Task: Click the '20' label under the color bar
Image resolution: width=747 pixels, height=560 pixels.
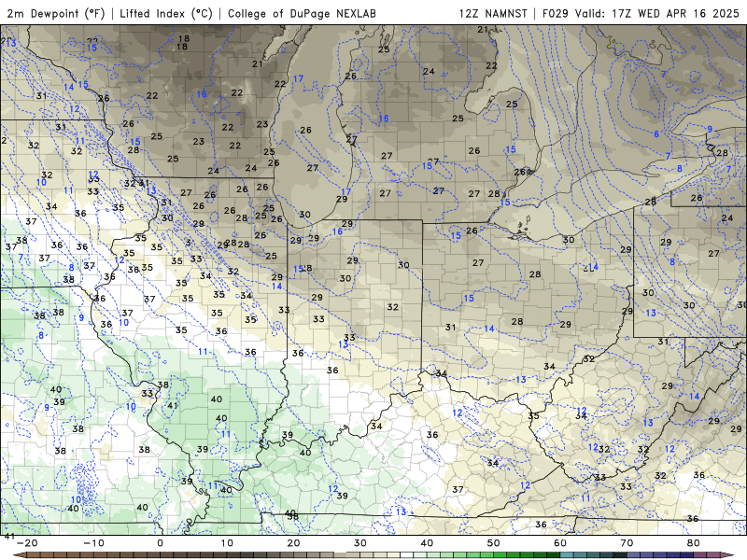Action: pos(293,543)
